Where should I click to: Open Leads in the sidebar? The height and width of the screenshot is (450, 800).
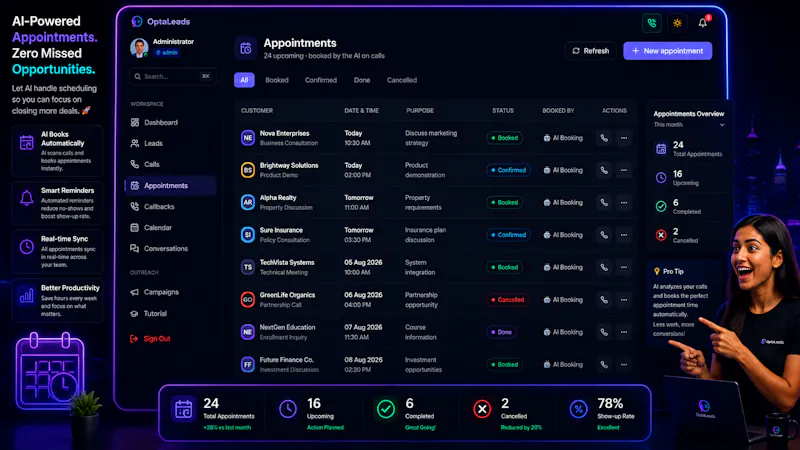[170, 143]
